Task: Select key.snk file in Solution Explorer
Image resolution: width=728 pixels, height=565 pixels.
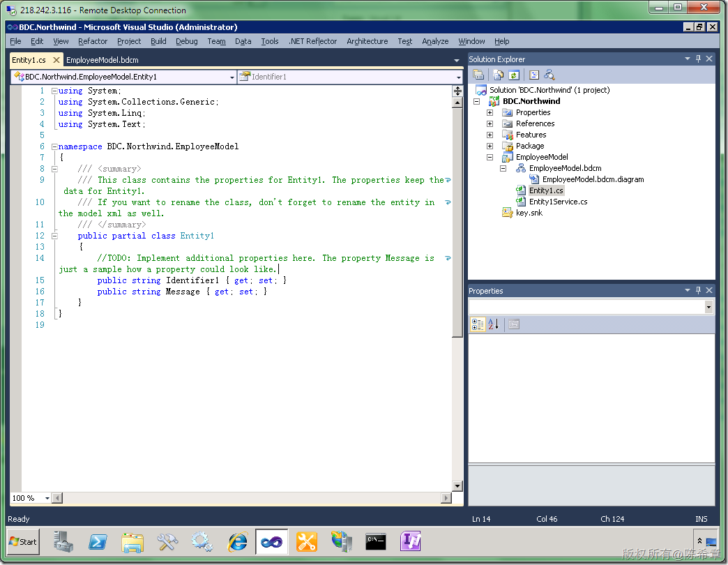Action: tap(529, 213)
